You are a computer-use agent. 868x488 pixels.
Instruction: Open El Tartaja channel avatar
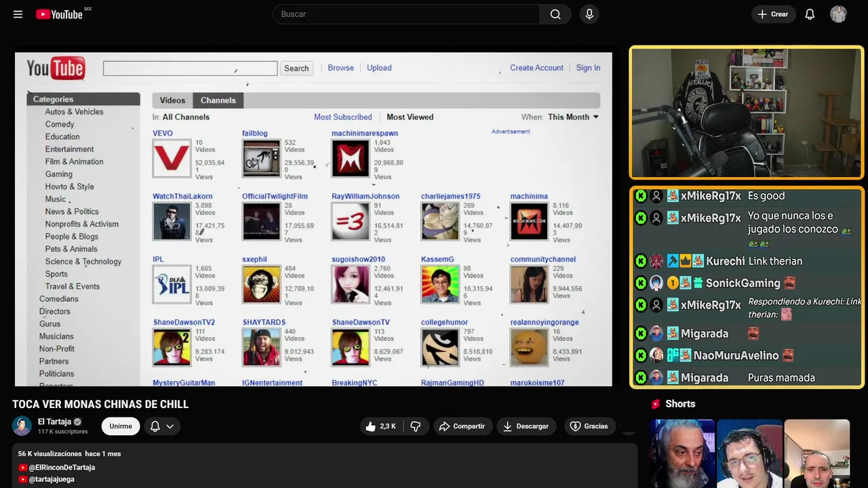[22, 426]
